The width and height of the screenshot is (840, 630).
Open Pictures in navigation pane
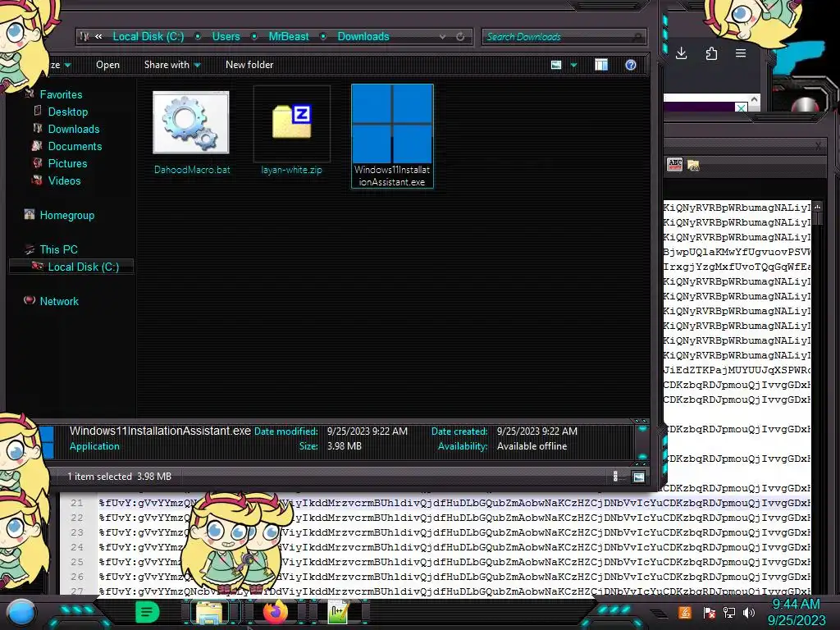click(x=67, y=163)
